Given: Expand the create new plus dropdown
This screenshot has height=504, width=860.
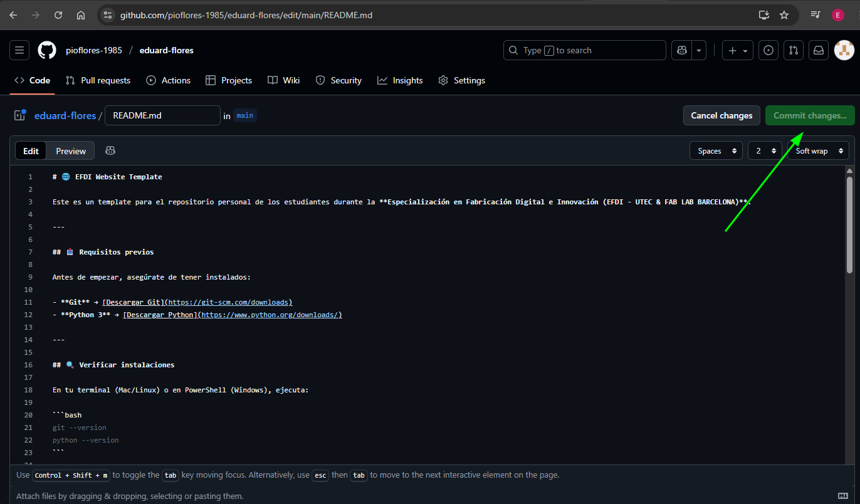Looking at the screenshot, I should (x=738, y=50).
